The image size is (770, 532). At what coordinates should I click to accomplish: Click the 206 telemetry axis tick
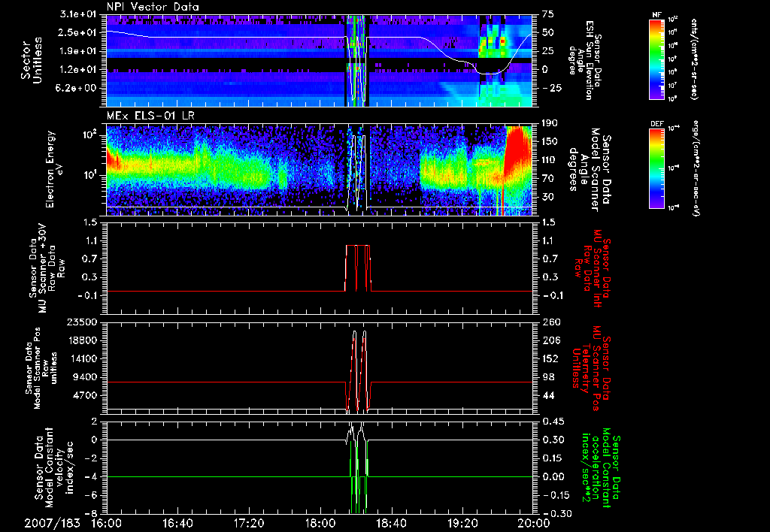click(551, 340)
